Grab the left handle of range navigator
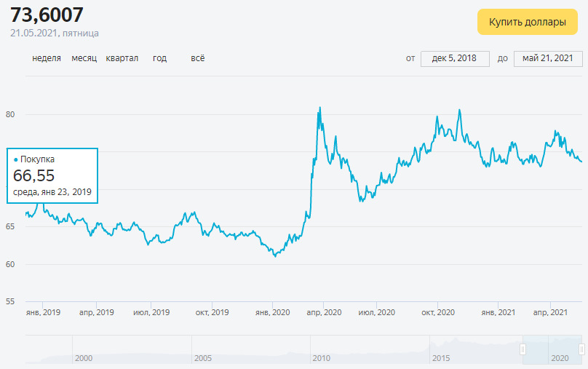This screenshot has height=369, width=588. (x=523, y=350)
